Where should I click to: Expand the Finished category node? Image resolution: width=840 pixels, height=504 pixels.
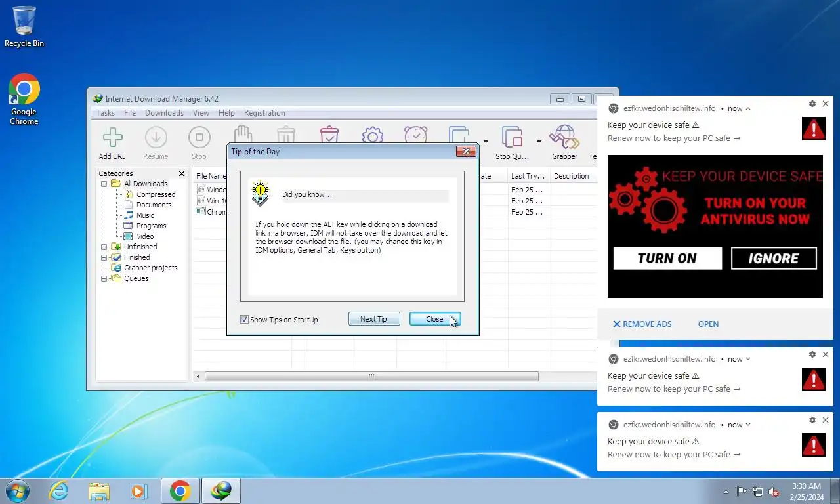104,257
